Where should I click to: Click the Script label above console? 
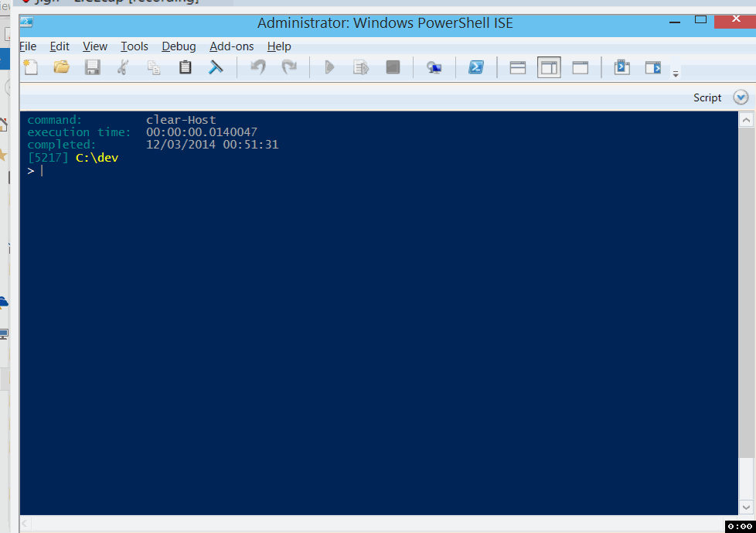coord(707,97)
